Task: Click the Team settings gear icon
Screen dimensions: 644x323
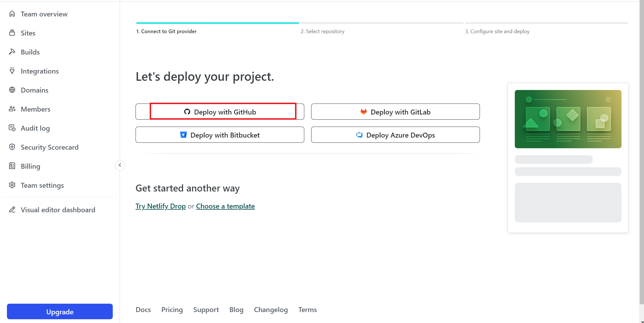Action: coord(12,185)
